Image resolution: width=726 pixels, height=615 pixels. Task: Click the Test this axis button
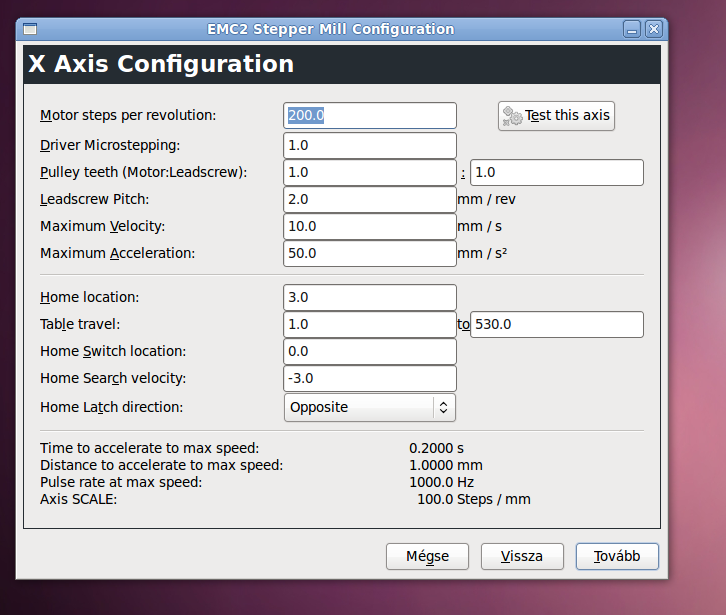[x=556, y=115]
